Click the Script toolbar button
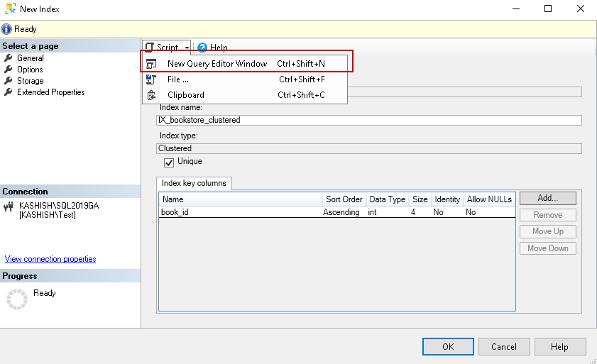Viewport: 597px width, 364px height. (167, 48)
